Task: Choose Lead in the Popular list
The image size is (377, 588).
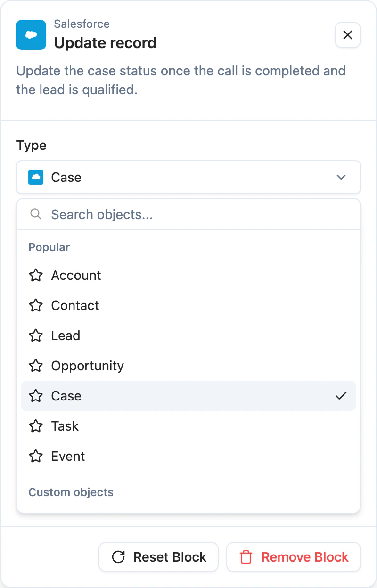Action: pyautogui.click(x=188, y=335)
